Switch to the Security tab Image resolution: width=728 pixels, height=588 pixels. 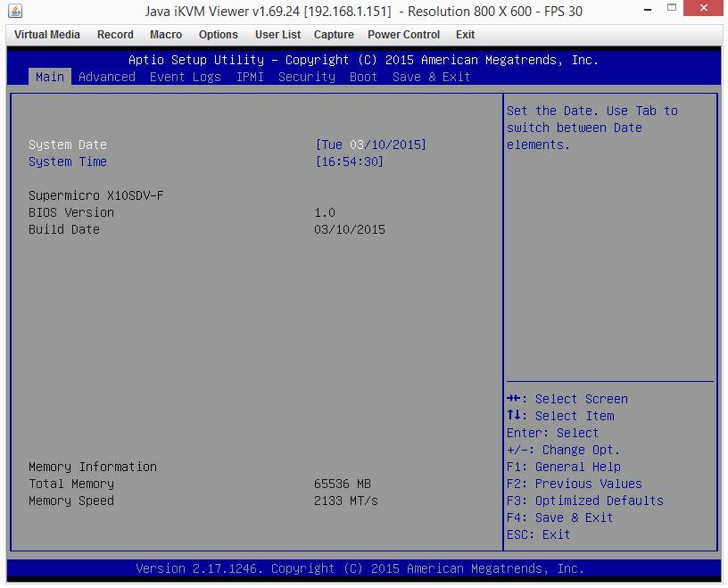point(306,77)
